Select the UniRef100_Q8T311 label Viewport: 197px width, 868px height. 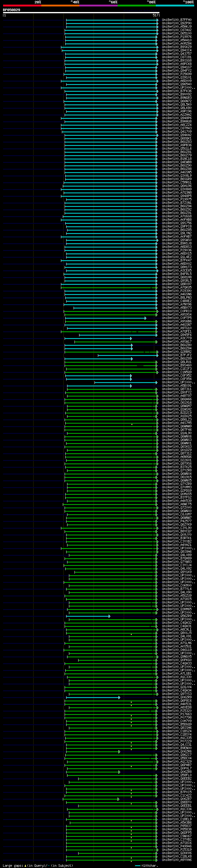pos(176,389)
